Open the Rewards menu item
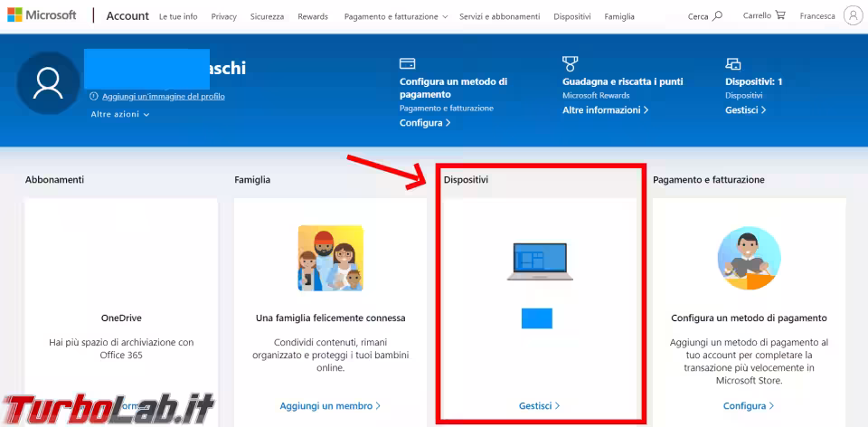 pyautogui.click(x=313, y=16)
